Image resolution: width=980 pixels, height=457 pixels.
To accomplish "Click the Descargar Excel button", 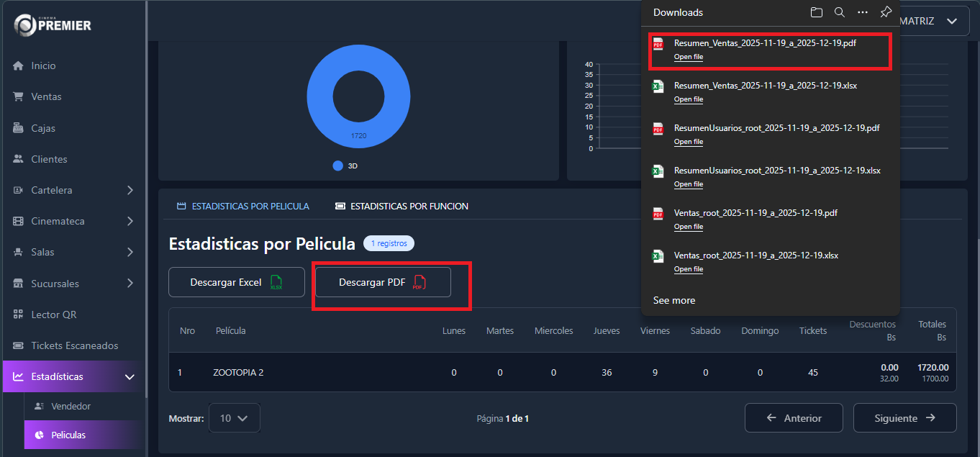I will pyautogui.click(x=236, y=282).
